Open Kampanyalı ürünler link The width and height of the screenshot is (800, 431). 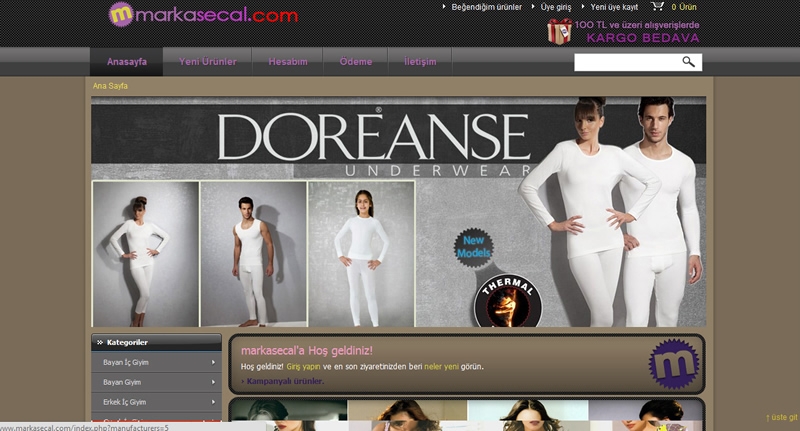pyautogui.click(x=285, y=381)
